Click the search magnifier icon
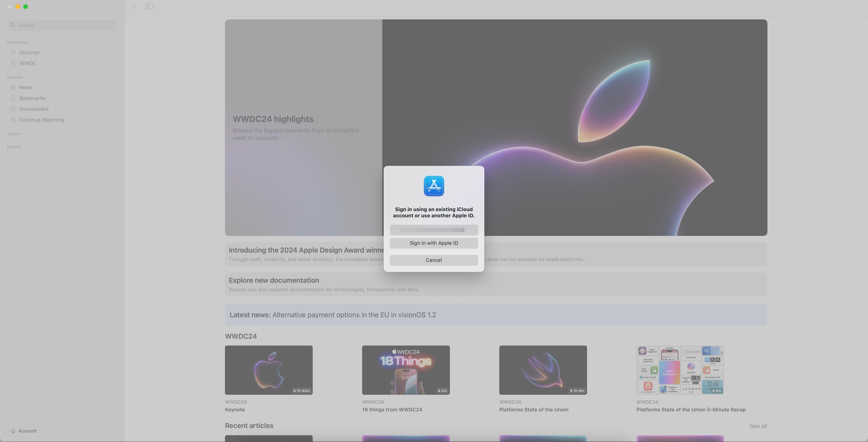Screen dimensions: 868x442 13,25
